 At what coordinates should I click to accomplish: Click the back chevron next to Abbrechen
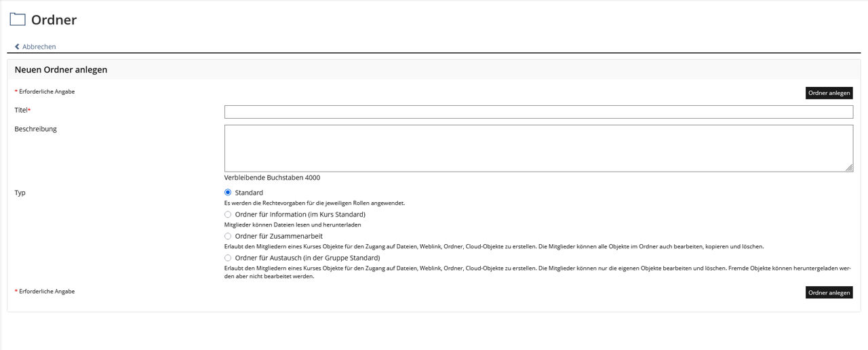click(17, 47)
